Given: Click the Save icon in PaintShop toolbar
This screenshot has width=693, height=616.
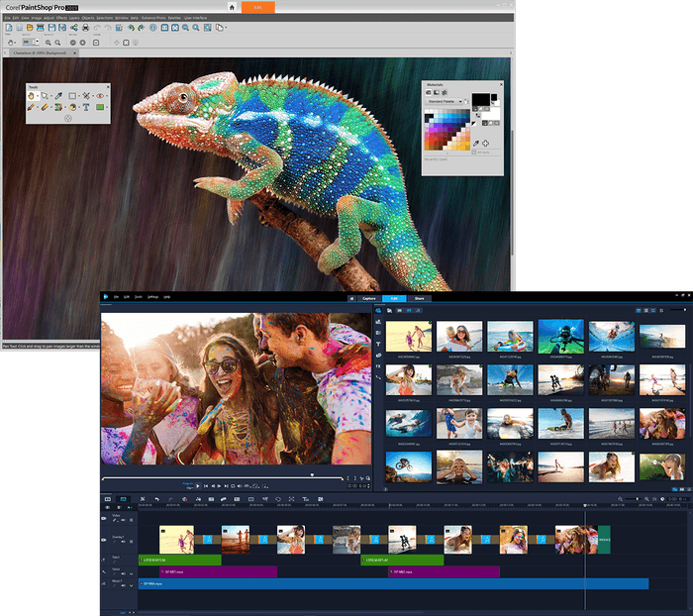Looking at the screenshot, I should coord(49,28).
